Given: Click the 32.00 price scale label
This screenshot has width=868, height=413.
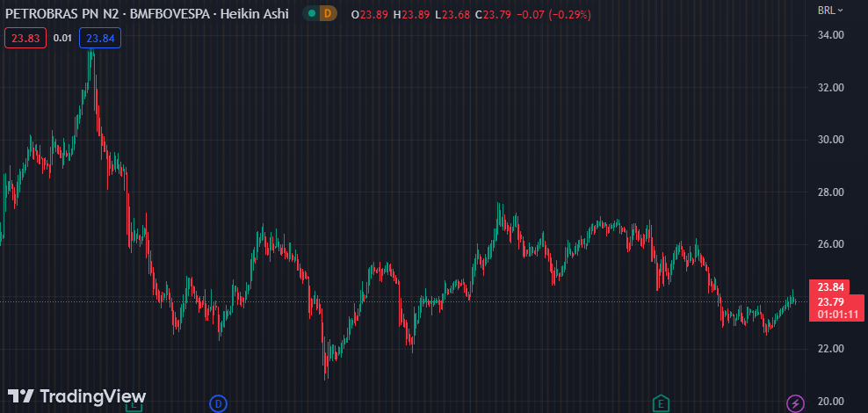Looking at the screenshot, I should point(830,88).
